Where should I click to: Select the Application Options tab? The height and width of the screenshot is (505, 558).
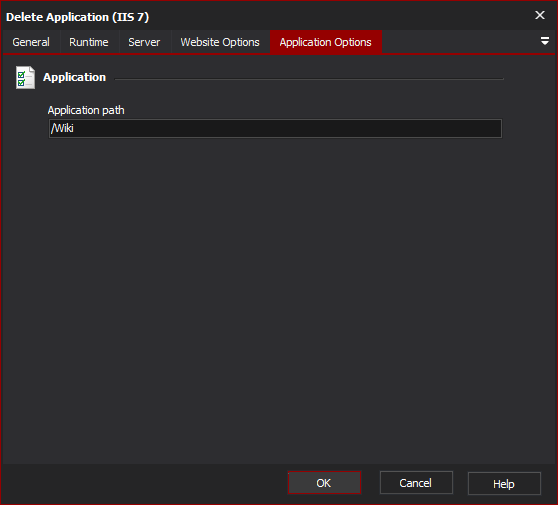pyautogui.click(x=326, y=42)
